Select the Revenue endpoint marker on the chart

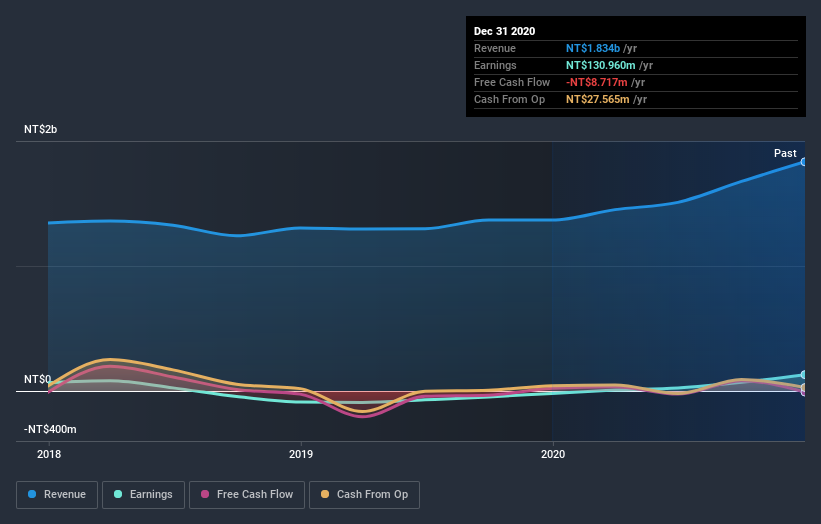tap(803, 162)
